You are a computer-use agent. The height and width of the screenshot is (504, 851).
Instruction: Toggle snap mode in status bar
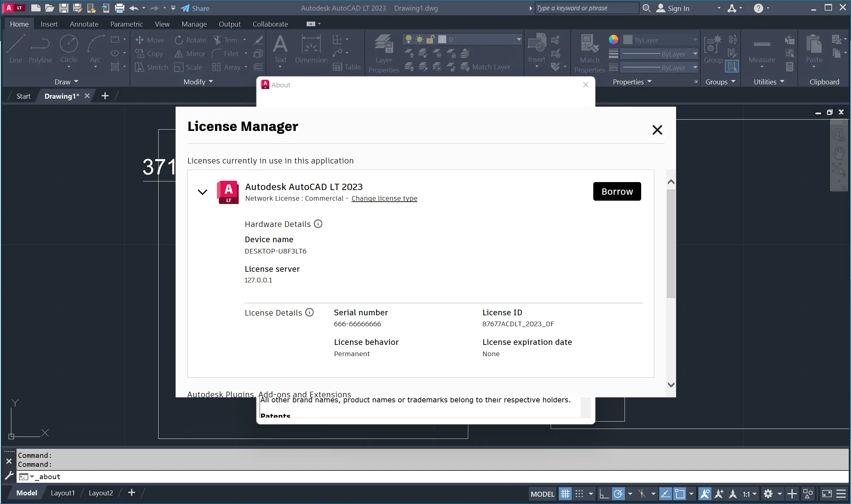pyautogui.click(x=579, y=493)
